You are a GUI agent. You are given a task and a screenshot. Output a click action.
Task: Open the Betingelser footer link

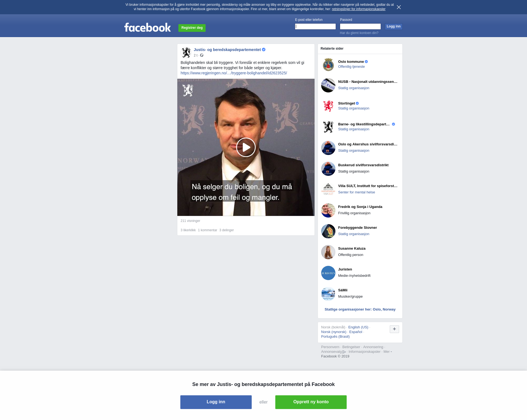pos(351,347)
